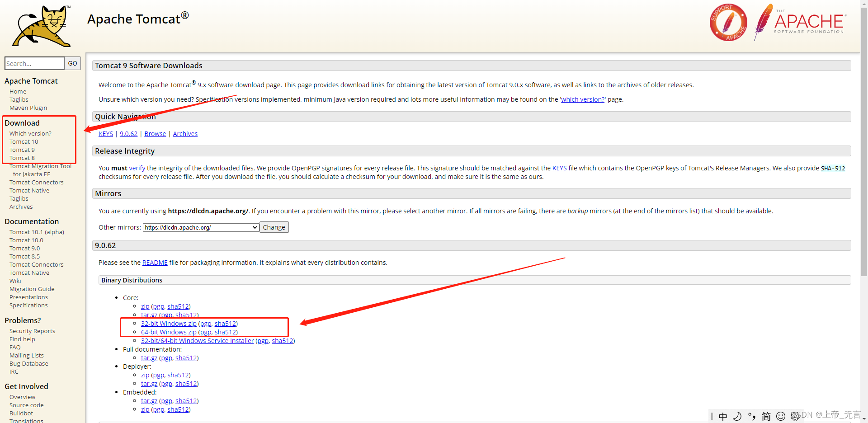This screenshot has height=423, width=868.
Task: Download Full documentation tar.gz
Action: point(149,358)
